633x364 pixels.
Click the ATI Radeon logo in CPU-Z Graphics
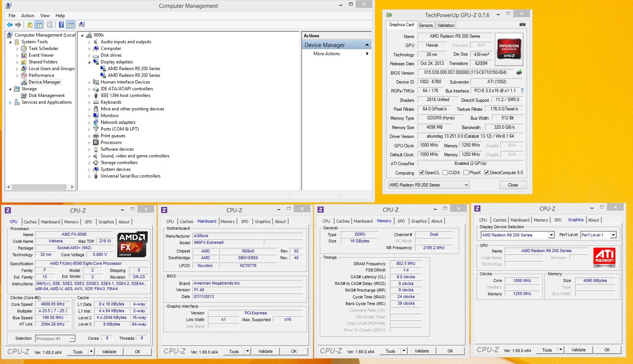click(x=604, y=258)
